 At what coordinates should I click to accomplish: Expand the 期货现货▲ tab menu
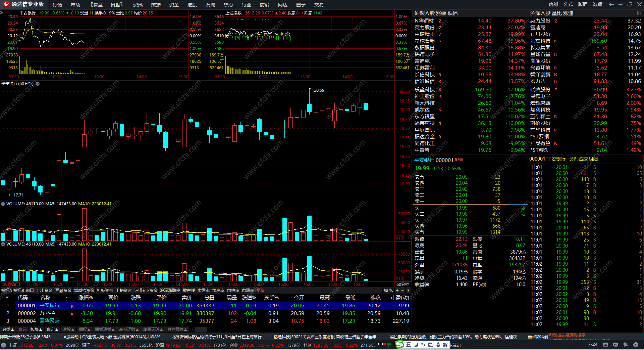pyautogui.click(x=105, y=330)
